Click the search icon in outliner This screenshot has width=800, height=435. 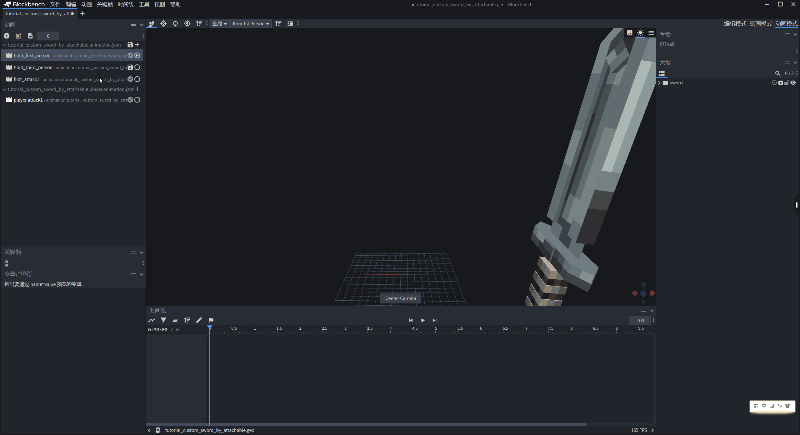click(778, 74)
